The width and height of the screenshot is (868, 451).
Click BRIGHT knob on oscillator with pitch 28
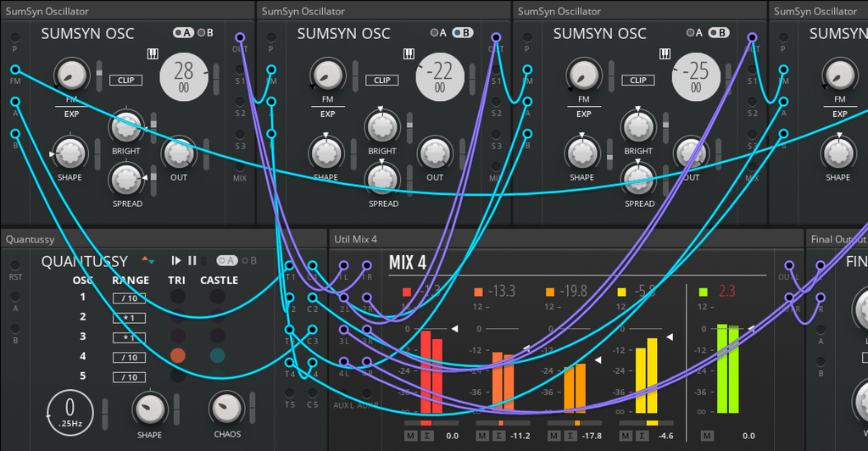126,126
